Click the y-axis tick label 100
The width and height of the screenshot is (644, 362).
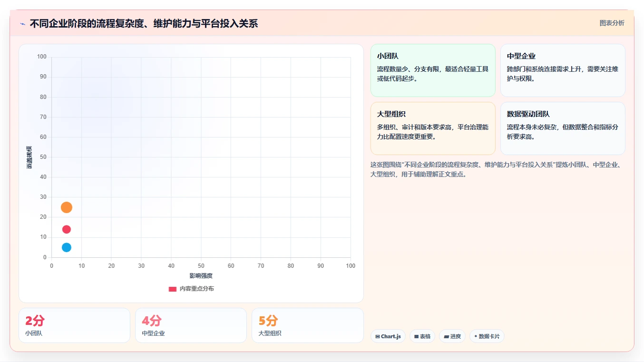42,57
